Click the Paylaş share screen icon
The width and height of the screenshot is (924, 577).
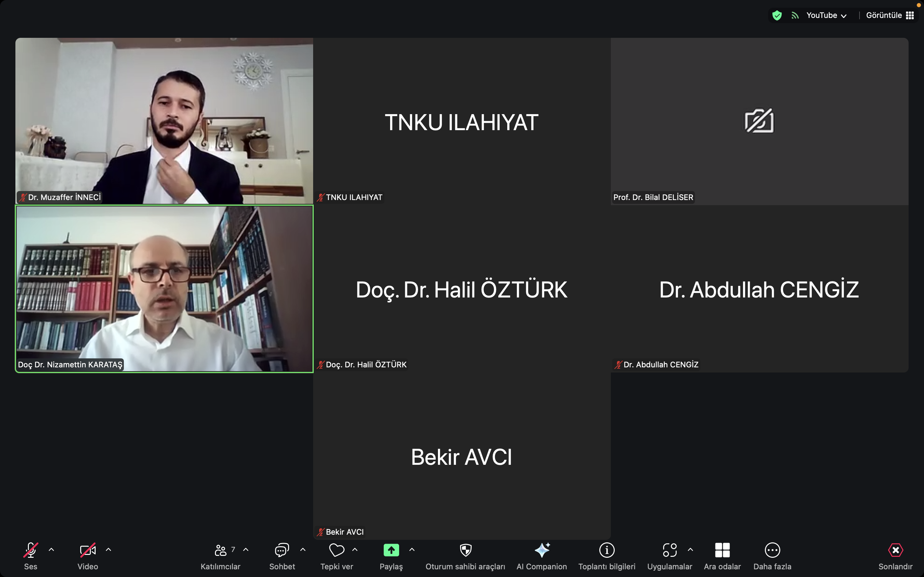pos(391,550)
